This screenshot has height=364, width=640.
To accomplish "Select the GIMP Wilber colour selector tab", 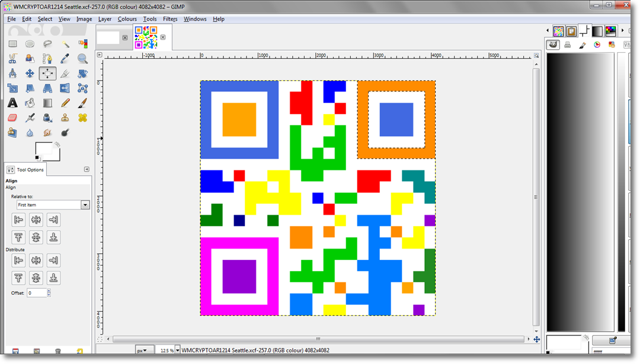I will coord(553,45).
